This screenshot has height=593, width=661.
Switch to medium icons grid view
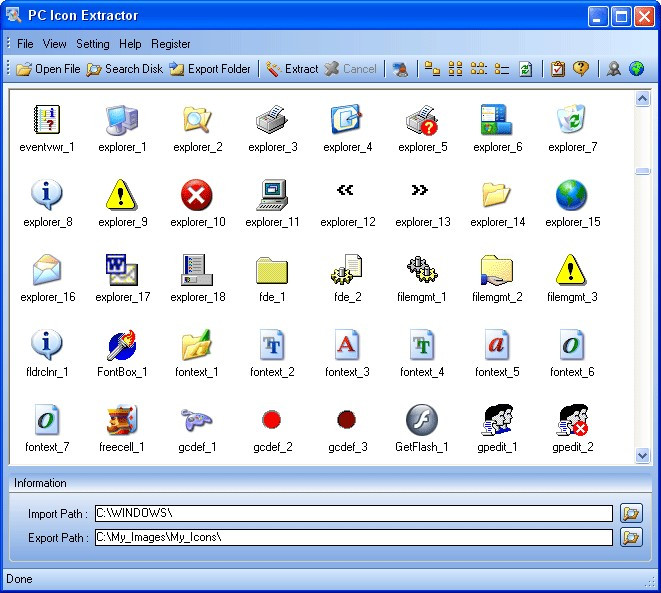(455, 69)
